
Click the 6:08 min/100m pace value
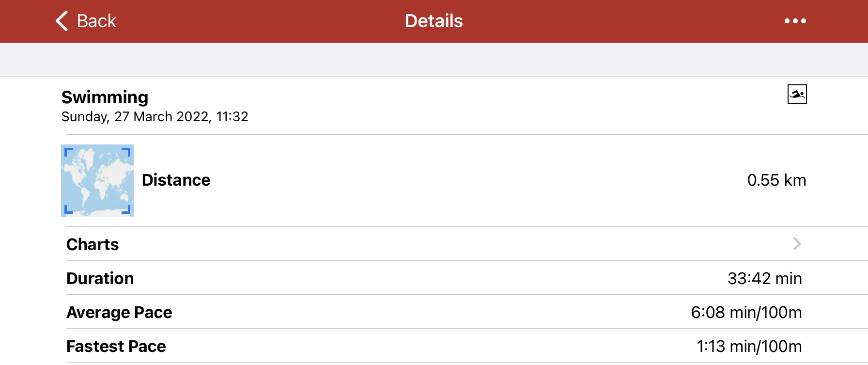[746, 312]
